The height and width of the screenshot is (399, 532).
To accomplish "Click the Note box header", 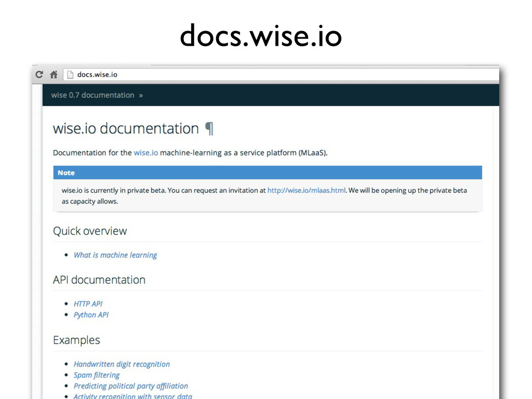I will [268, 172].
